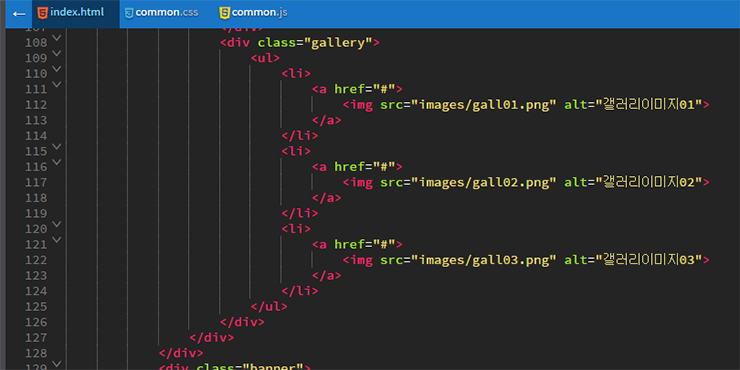Viewport: 740px width, 370px height.
Task: Click the JS icon on common.js tab
Action: pyautogui.click(x=225, y=13)
